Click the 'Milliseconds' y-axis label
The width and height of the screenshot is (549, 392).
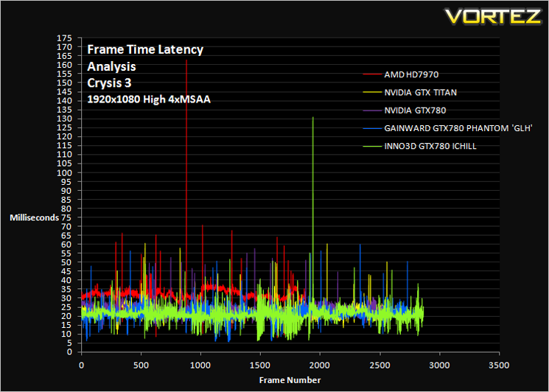tap(35, 217)
